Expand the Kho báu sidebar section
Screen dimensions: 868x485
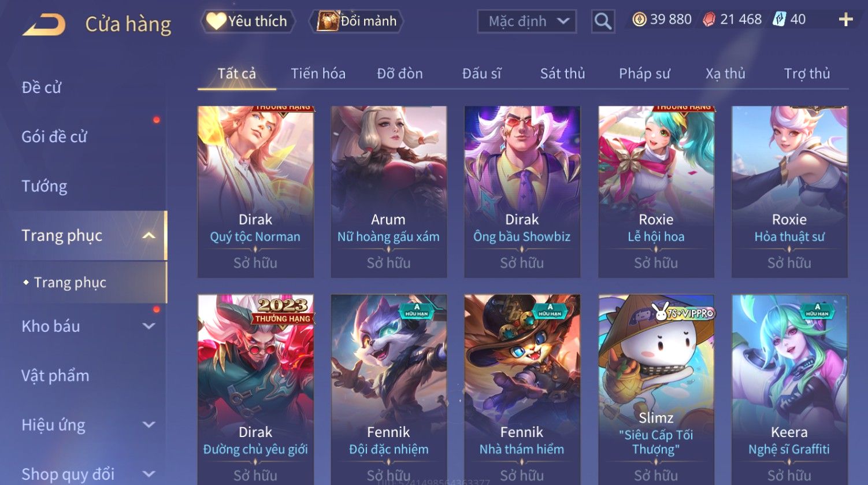[149, 326]
